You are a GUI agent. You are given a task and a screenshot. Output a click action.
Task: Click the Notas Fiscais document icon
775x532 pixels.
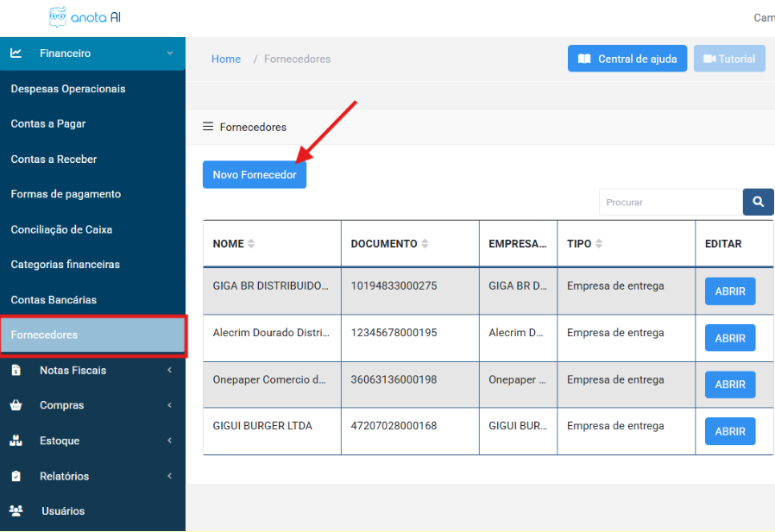tap(16, 370)
